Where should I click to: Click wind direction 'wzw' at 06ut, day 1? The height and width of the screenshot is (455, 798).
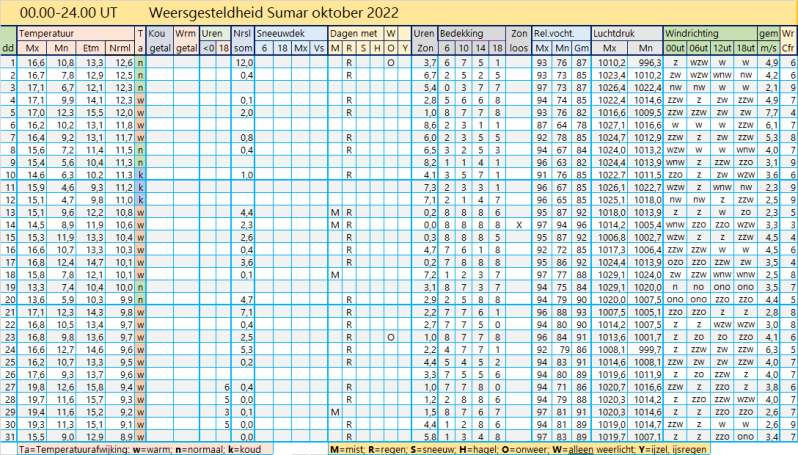pos(699,63)
